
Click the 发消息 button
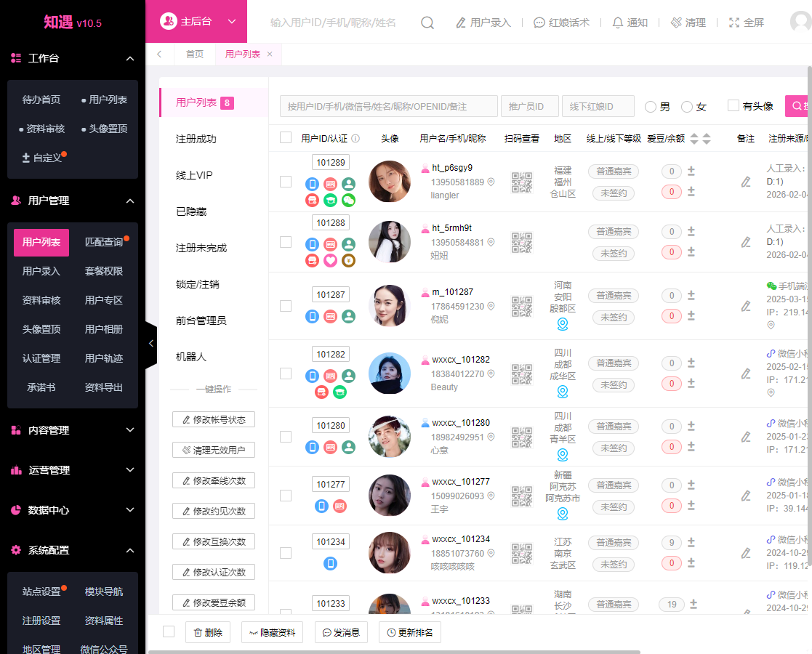(341, 632)
